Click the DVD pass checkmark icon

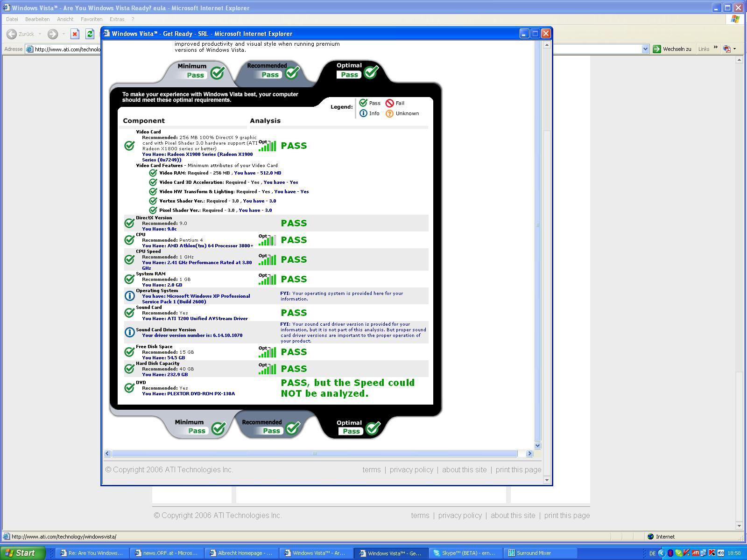129,388
